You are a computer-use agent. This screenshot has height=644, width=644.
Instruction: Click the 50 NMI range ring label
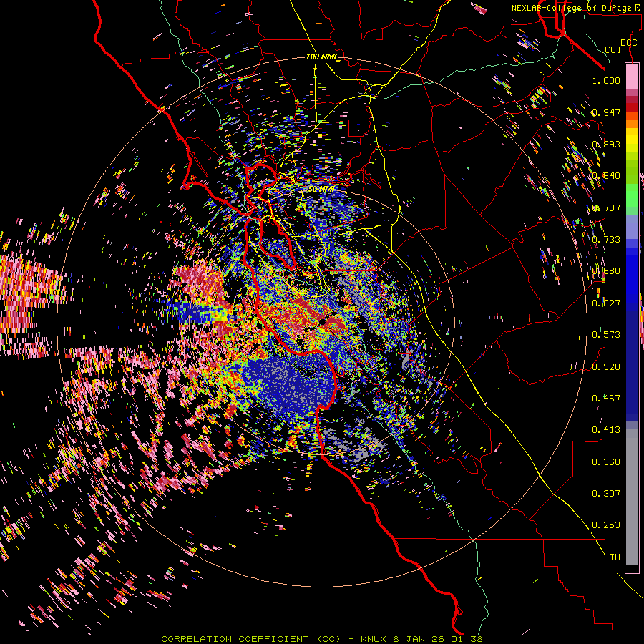pyautogui.click(x=321, y=190)
